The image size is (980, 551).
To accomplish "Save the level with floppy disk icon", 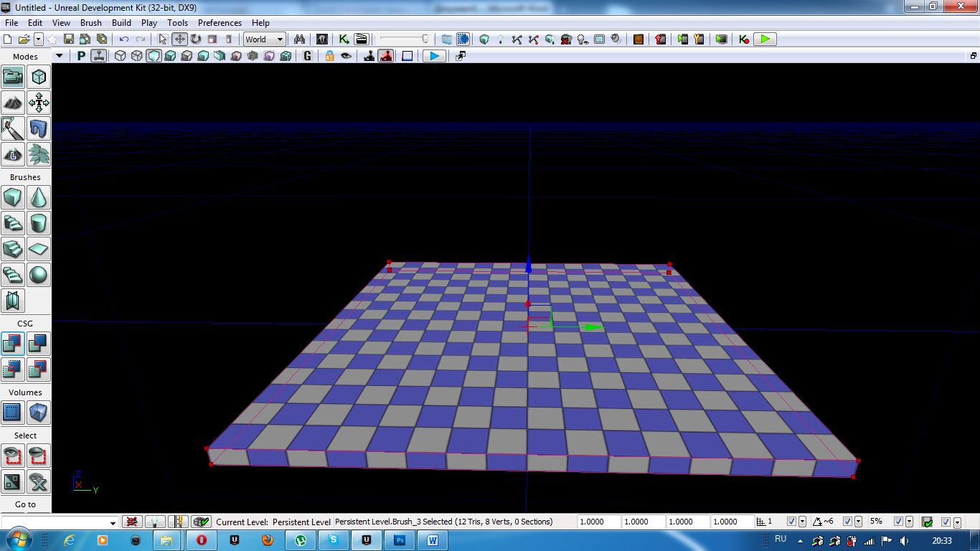I will (x=69, y=39).
